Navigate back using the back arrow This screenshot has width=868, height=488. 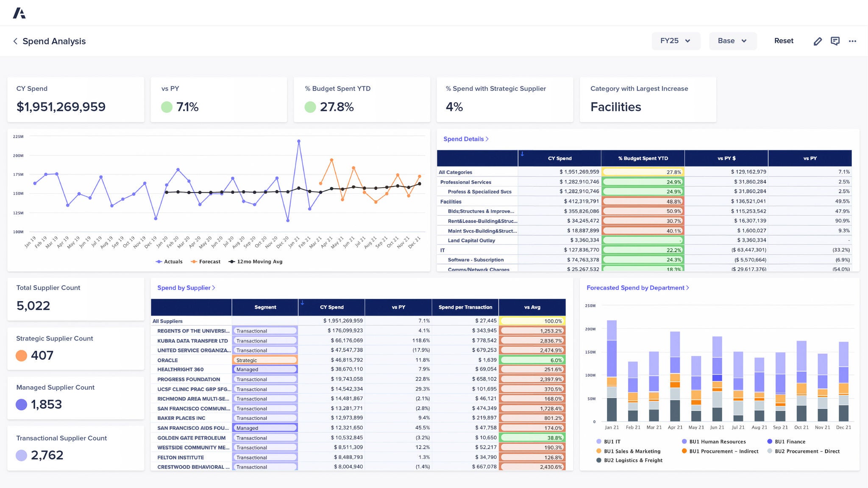[15, 41]
